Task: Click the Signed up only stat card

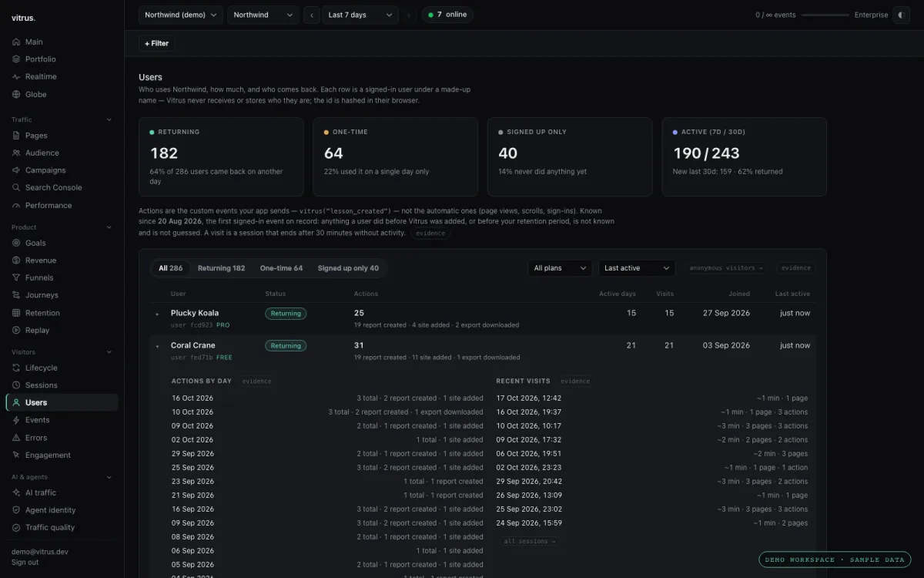Action: [570, 156]
